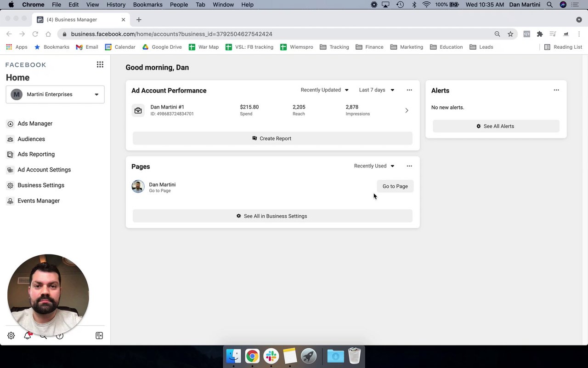588x368 pixels.
Task: Go to the browser home page
Action: pyautogui.click(x=48, y=34)
